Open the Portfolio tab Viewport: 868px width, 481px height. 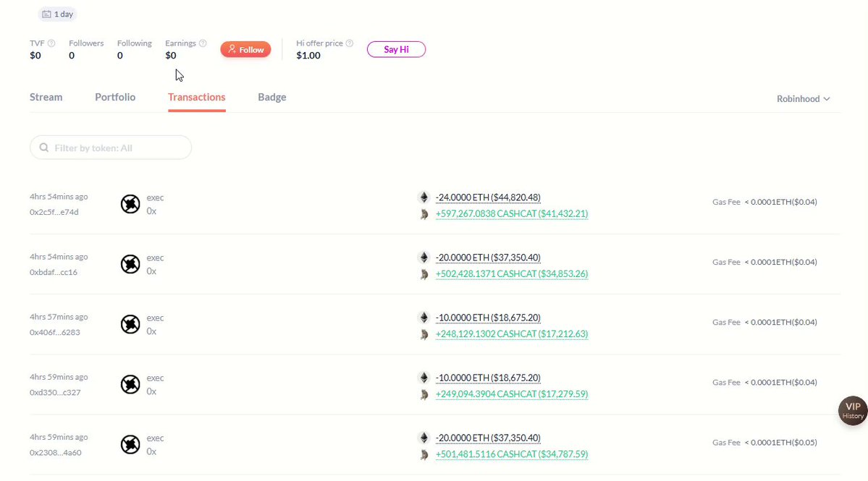click(x=115, y=98)
